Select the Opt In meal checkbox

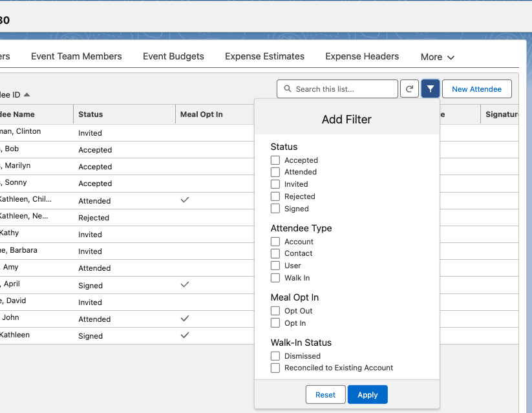pyautogui.click(x=275, y=323)
